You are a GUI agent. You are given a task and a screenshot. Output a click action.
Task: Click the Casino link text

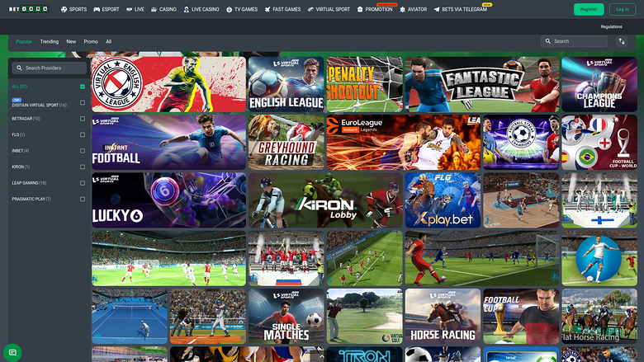click(x=168, y=9)
